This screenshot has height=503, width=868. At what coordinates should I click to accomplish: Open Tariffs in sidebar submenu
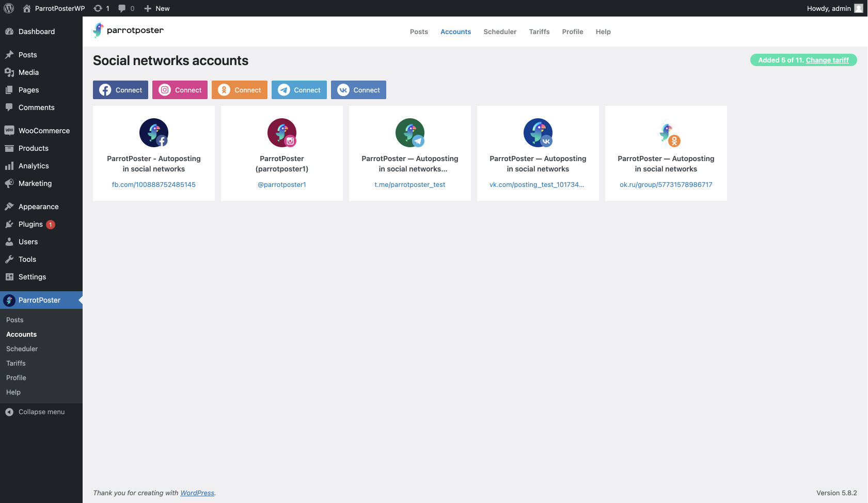pos(16,364)
